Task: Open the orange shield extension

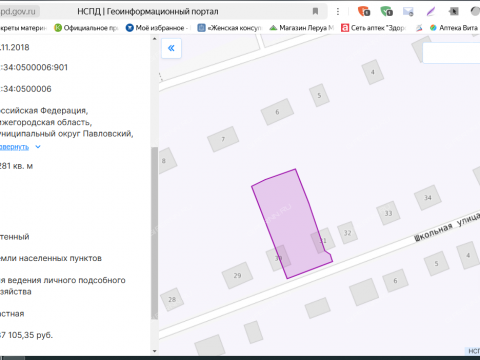Action: [364, 11]
